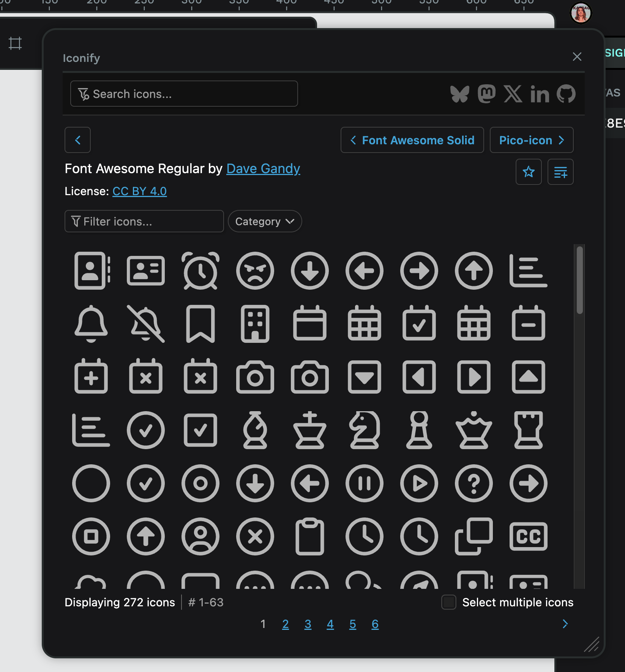
Task: Go to page 6 of icons
Action: coord(375,624)
